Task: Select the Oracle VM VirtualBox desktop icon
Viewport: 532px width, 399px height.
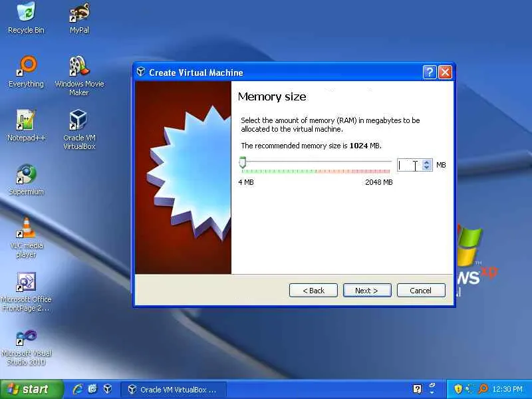Action: (79, 130)
